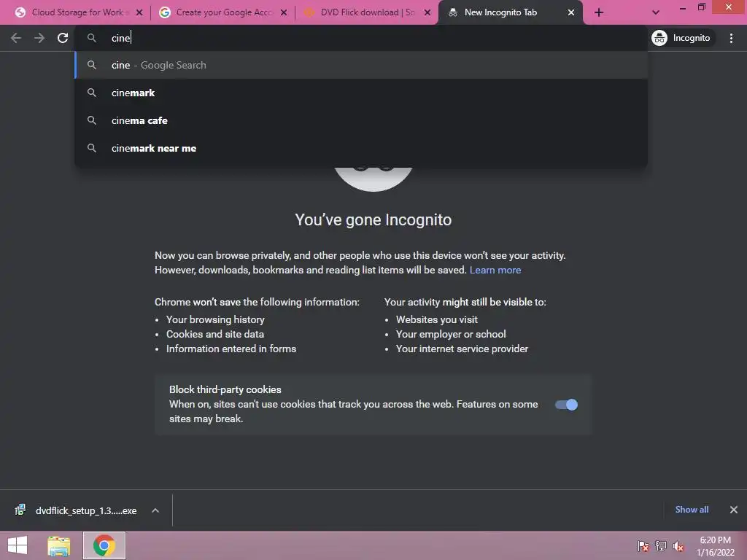Open the Learn more link
The image size is (747, 560).
pos(495,270)
